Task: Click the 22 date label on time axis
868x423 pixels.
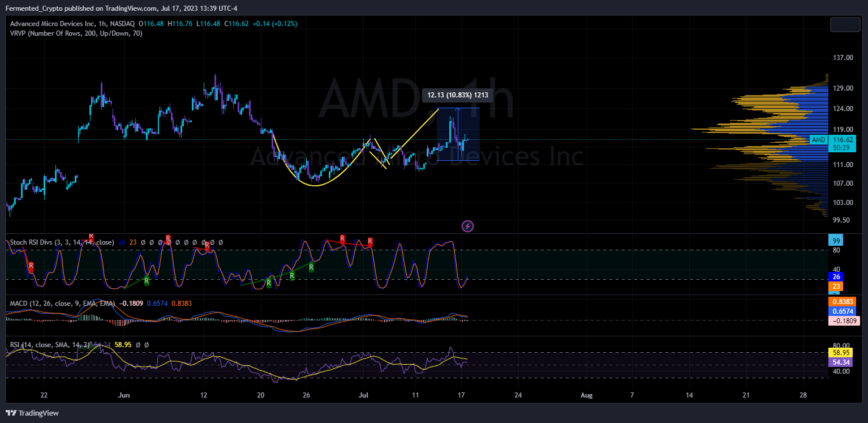Action: (44, 395)
